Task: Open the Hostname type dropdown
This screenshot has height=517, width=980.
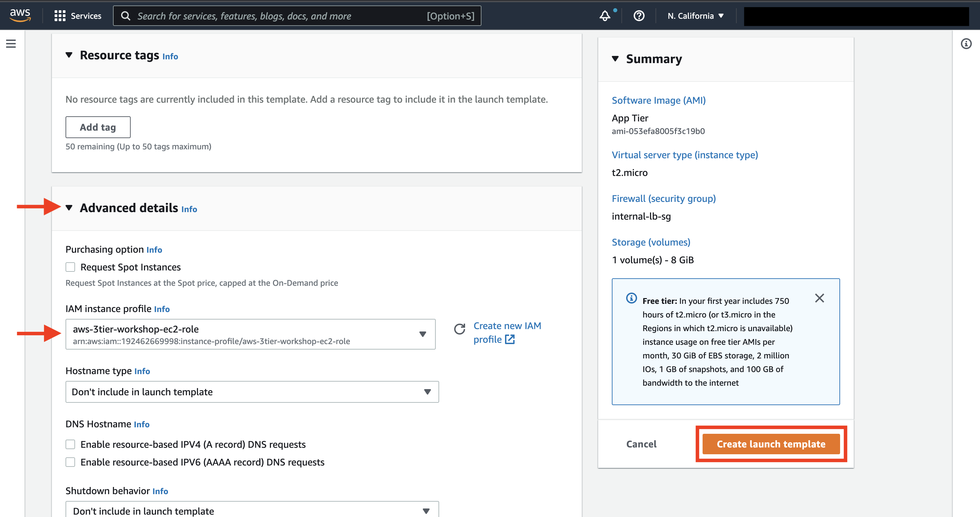Action: click(x=252, y=392)
